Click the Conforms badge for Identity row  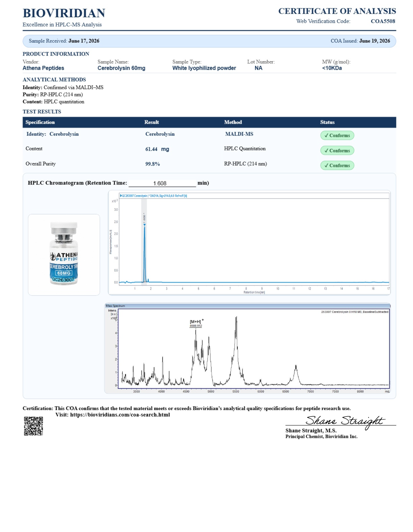point(337,135)
